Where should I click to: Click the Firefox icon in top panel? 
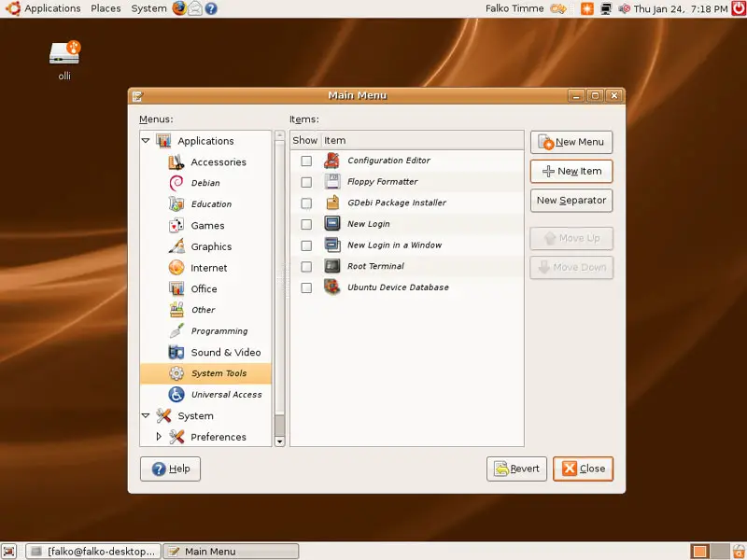(x=179, y=8)
